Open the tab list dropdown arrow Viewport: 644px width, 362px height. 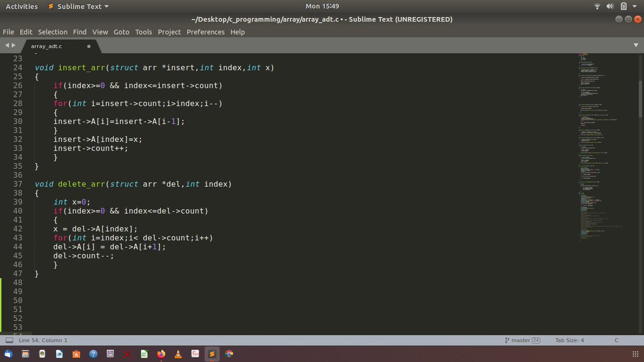coord(636,46)
